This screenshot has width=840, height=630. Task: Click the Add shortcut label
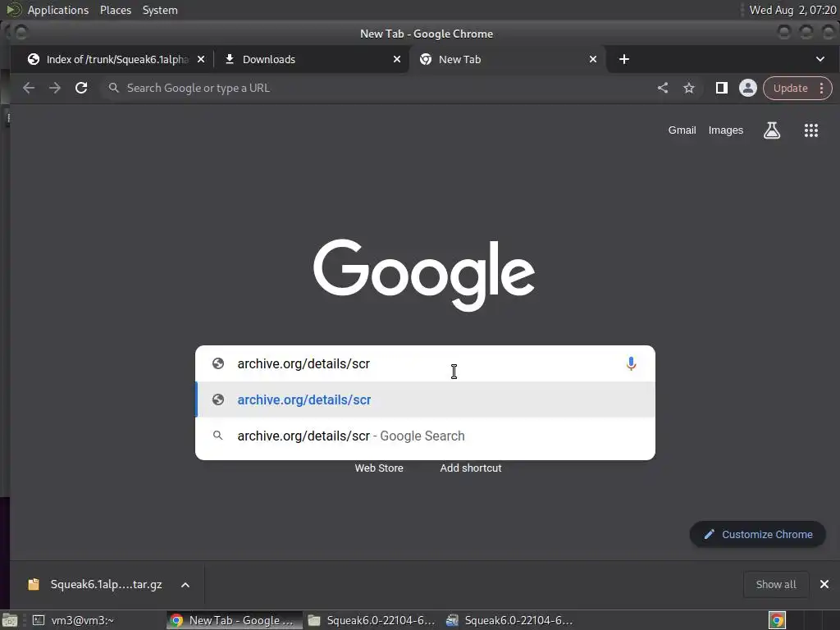click(x=471, y=468)
